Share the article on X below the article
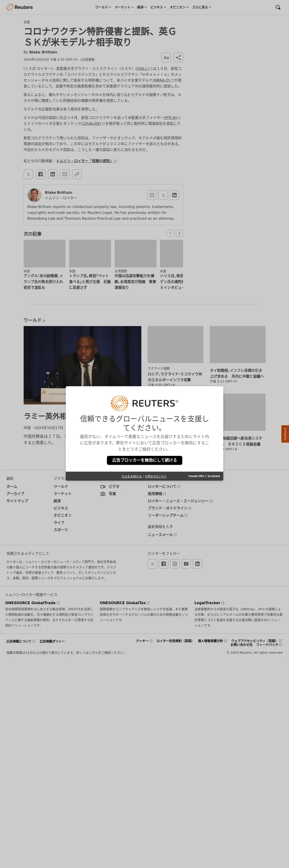 pyautogui.click(x=28, y=174)
